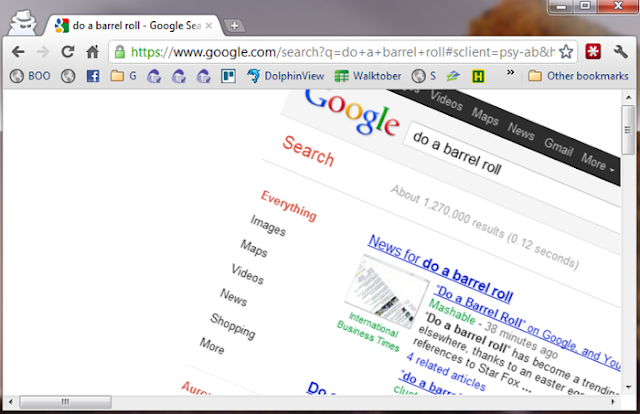Open the home page via the house icon
This screenshot has height=414, width=640.
[x=93, y=52]
